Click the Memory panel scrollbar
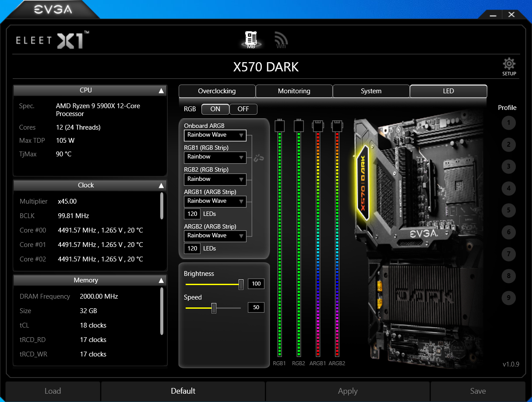532x402 pixels. [x=162, y=311]
